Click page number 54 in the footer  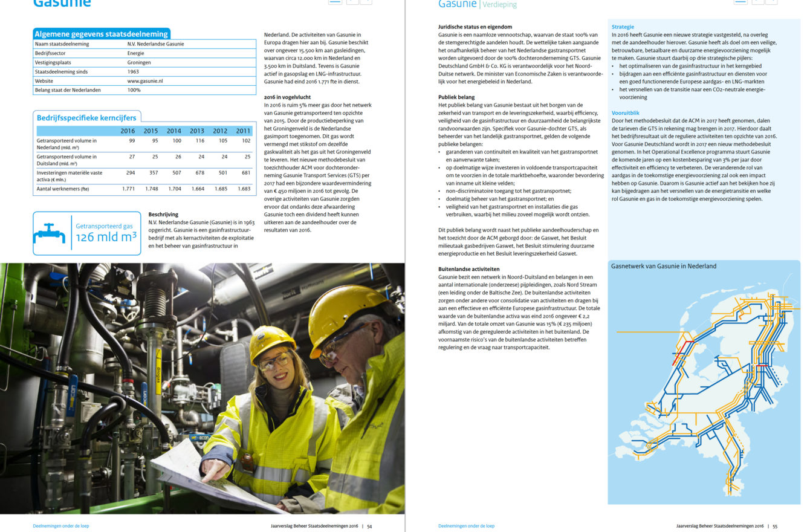tap(369, 526)
